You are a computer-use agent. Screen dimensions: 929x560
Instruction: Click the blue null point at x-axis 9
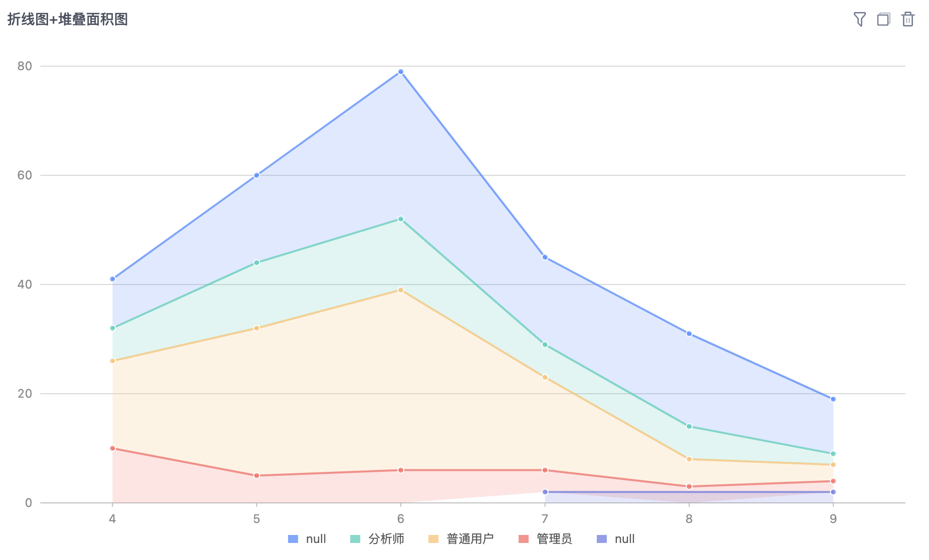point(833,399)
